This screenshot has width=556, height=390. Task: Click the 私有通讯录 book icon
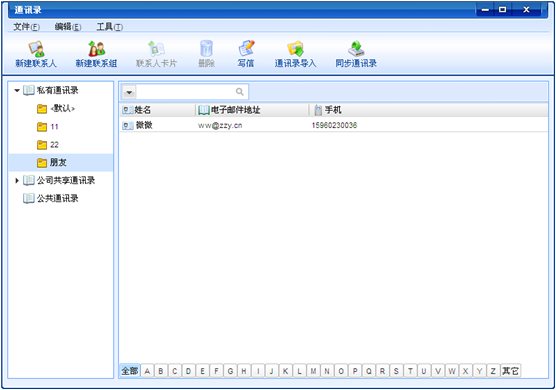pos(29,90)
